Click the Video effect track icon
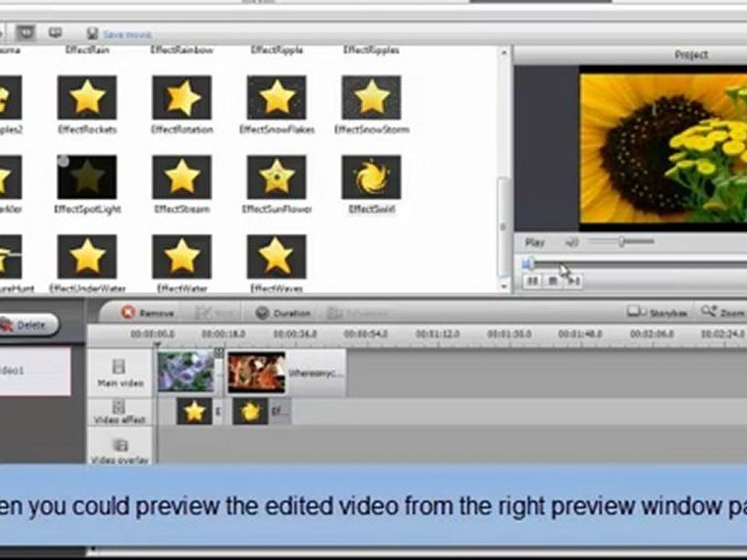 pos(118,407)
